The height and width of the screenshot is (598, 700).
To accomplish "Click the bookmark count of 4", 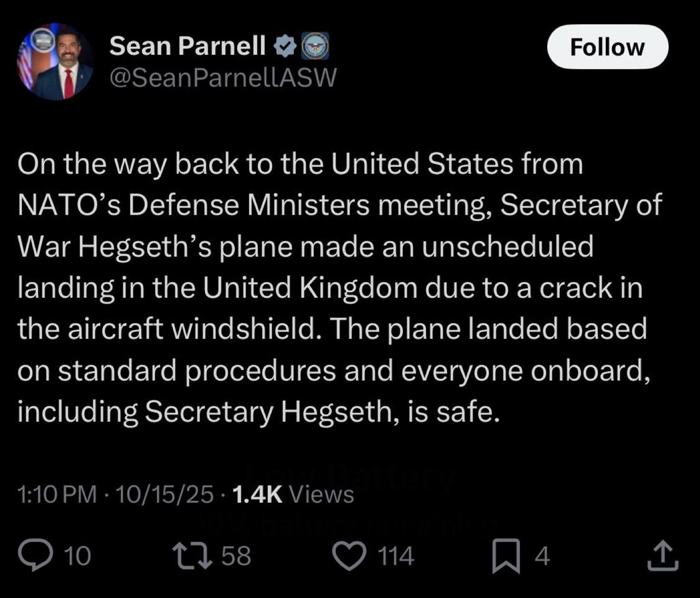I will 542,556.
